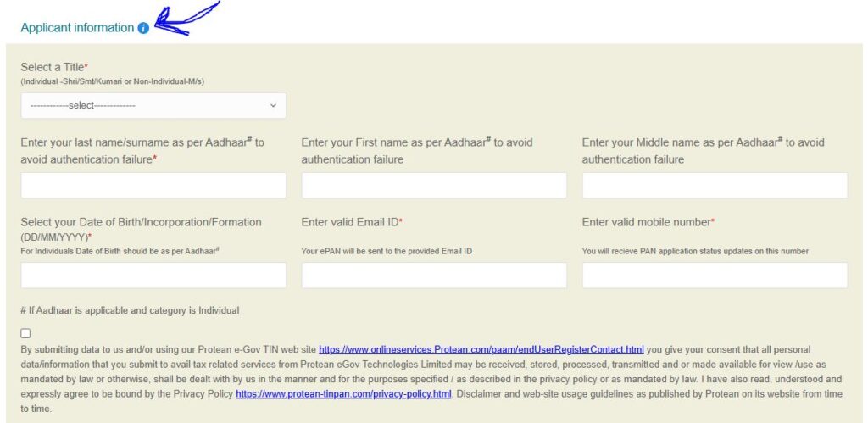Click into the First name input box
The image size is (868, 423).
434,186
